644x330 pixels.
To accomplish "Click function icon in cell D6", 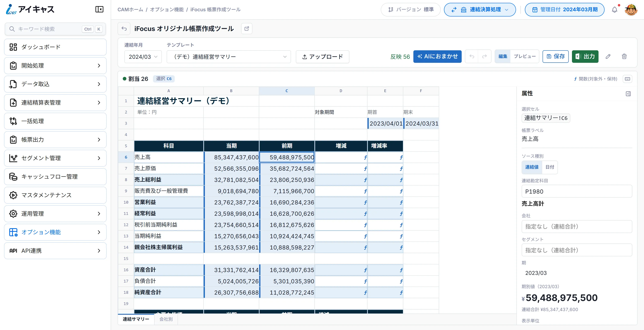I will click(365, 158).
